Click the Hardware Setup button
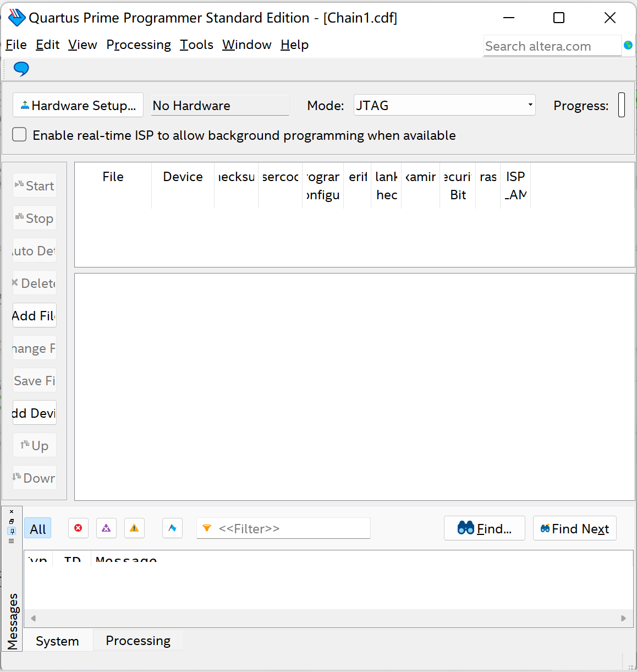Viewport: 637px width, 672px height. (78, 105)
